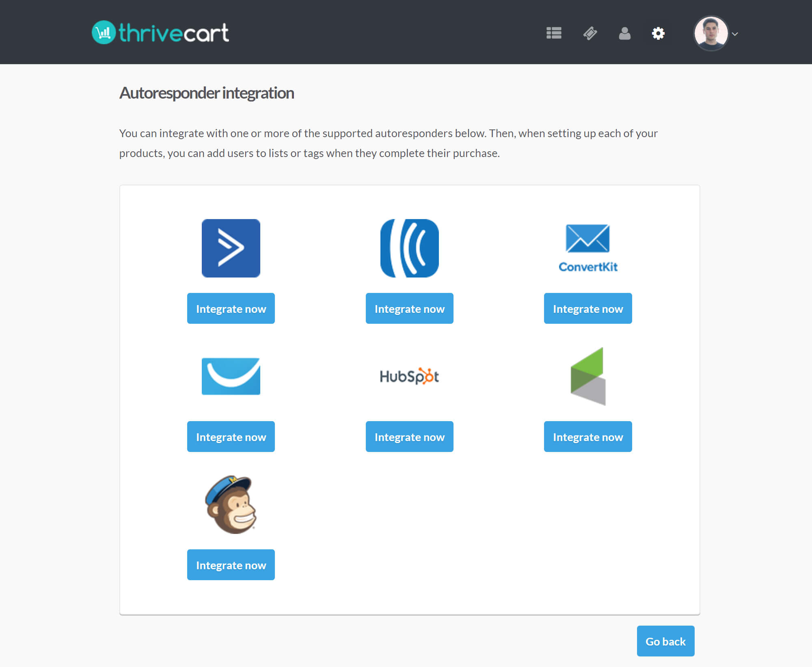Integrate now under GetResponse
The width and height of the screenshot is (812, 667).
pyautogui.click(x=231, y=437)
